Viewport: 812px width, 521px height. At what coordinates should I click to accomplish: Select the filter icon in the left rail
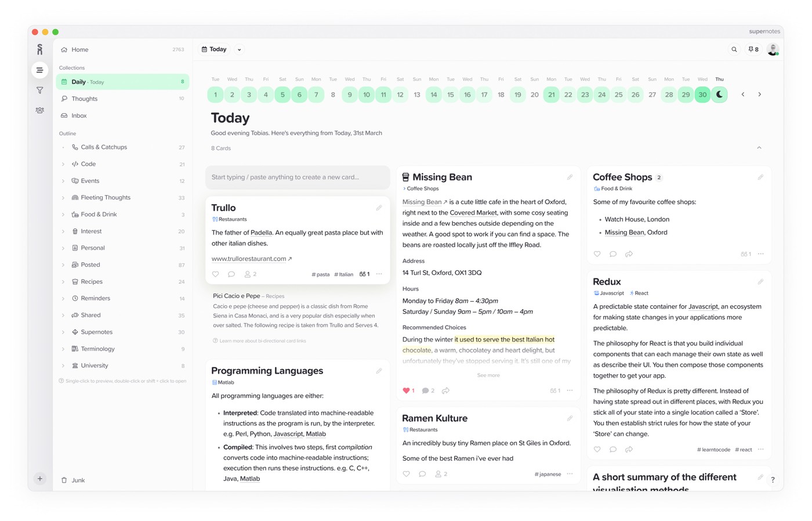click(39, 90)
